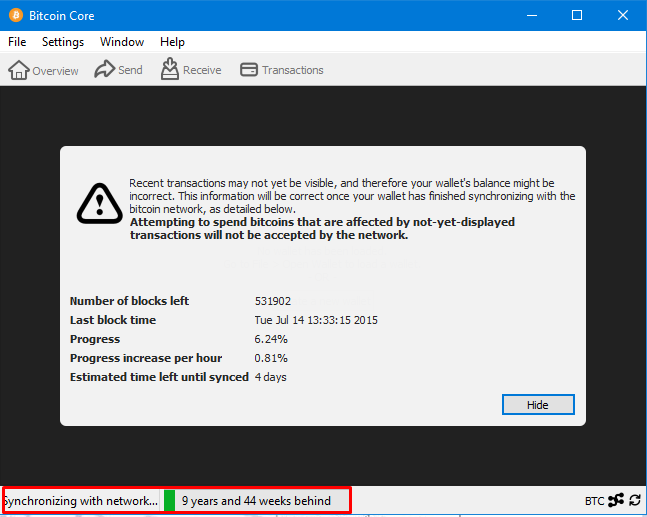Image resolution: width=647 pixels, height=517 pixels.
Task: Click the Progress value 6.24%
Action: click(x=271, y=339)
